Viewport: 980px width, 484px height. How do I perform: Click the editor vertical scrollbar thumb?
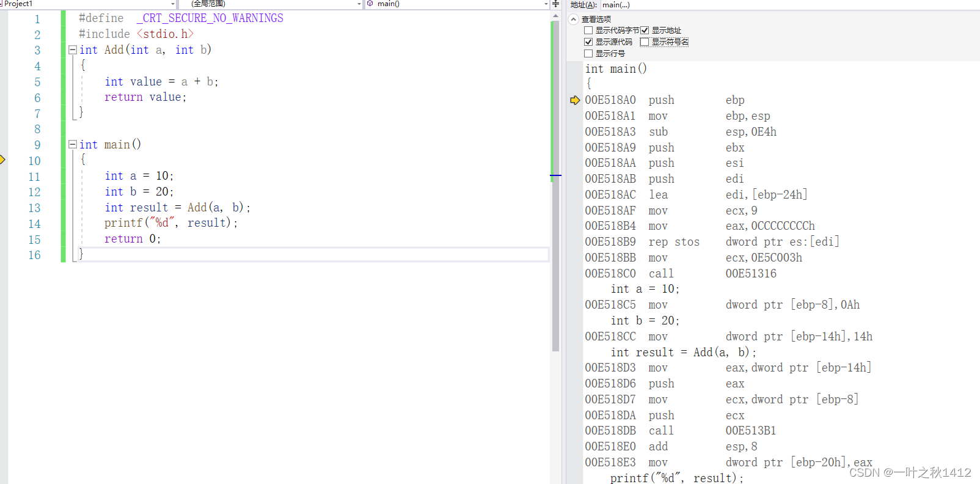[x=555, y=186]
